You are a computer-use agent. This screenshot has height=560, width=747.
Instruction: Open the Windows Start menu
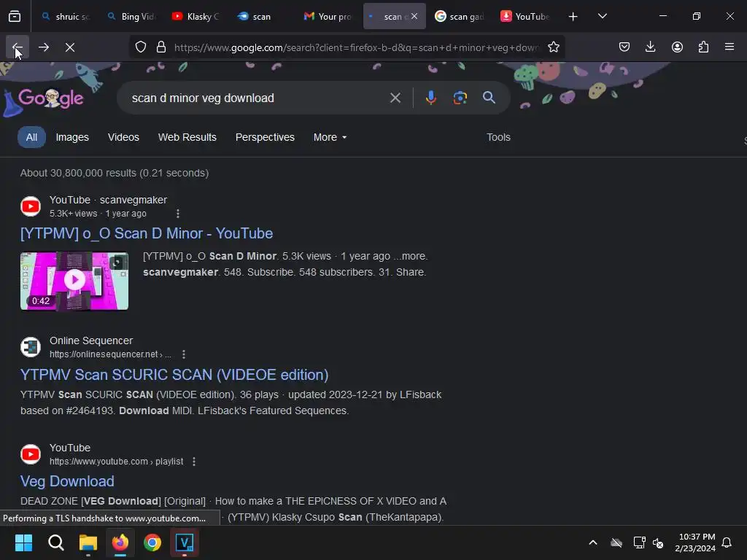point(23,542)
